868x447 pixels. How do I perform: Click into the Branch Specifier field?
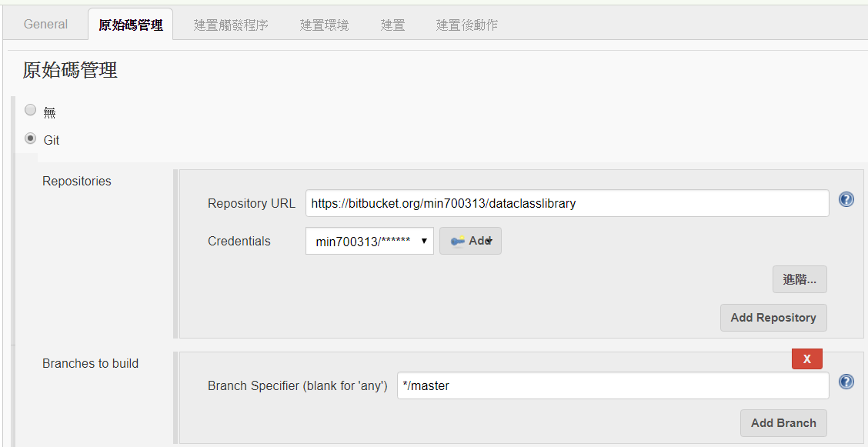pyautogui.click(x=613, y=385)
